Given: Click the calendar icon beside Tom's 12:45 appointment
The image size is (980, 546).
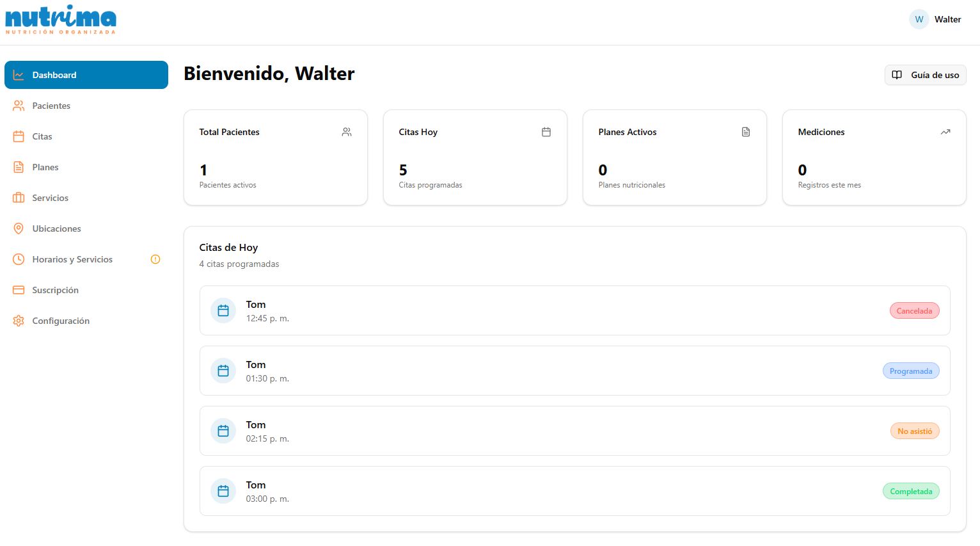Looking at the screenshot, I should click(223, 310).
